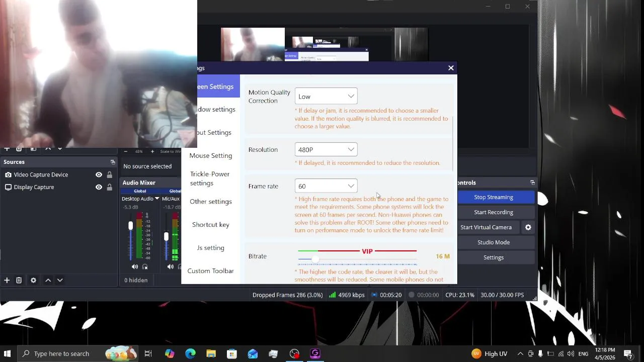Switch to OBS Studio taskbar icon

[x=294, y=353]
